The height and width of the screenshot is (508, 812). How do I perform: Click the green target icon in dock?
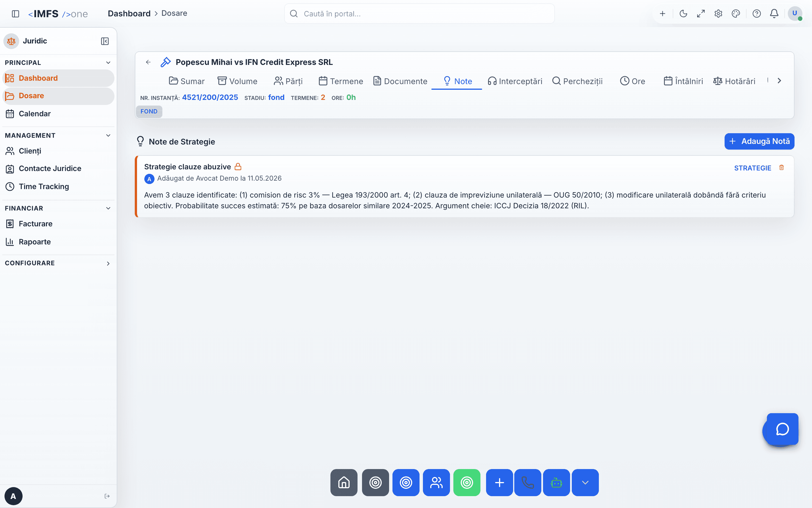(x=467, y=483)
